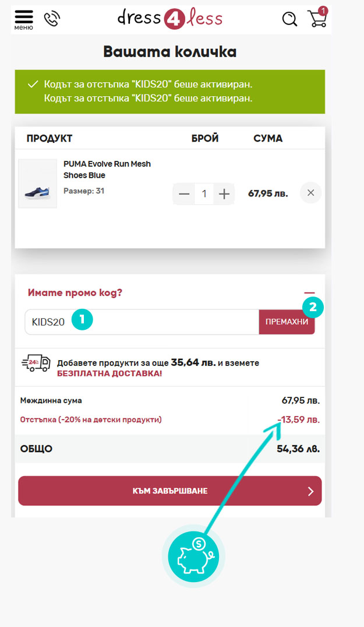Click the БЕЗПЛАТНА ДОСТАВКА text

pos(109,374)
